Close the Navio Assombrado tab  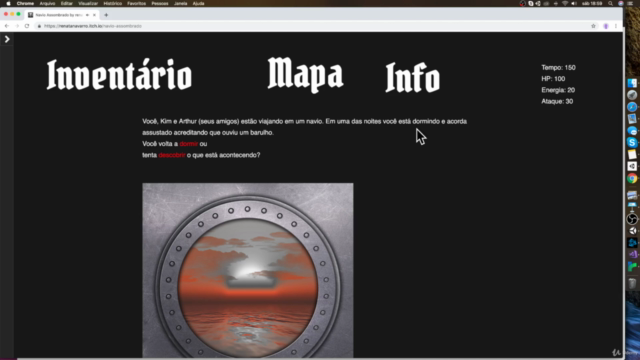tap(94, 15)
